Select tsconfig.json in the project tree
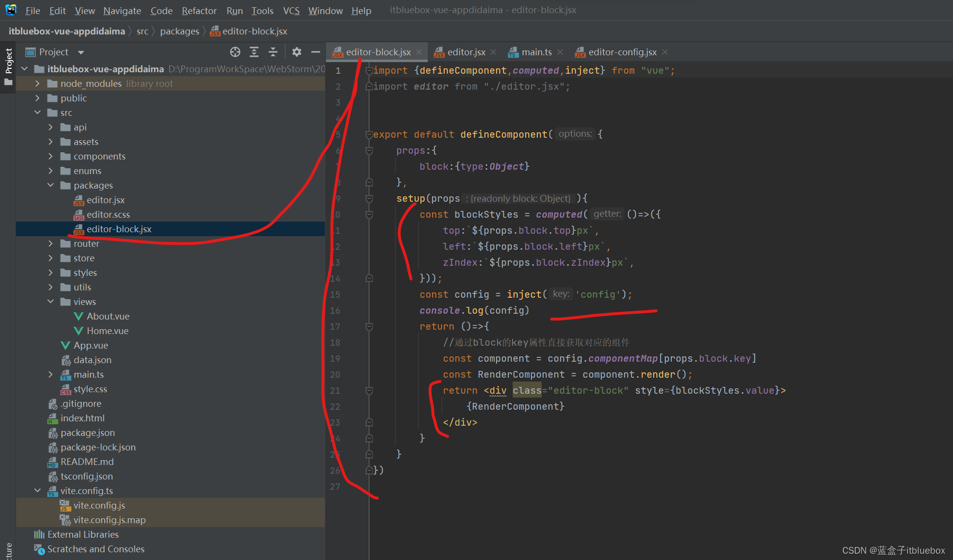 tap(86, 476)
